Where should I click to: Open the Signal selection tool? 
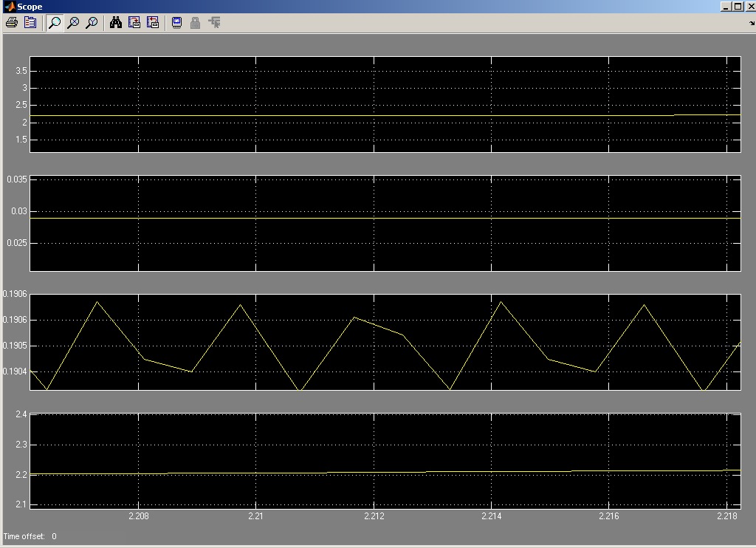click(215, 23)
